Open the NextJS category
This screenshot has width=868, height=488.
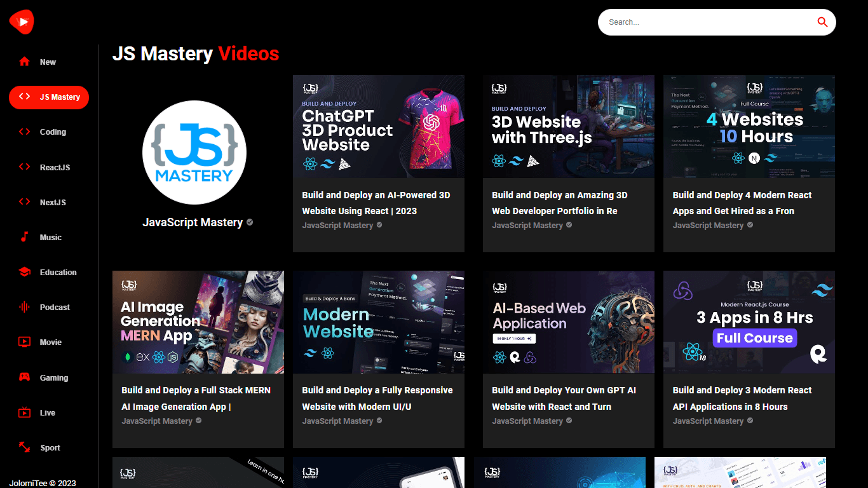[49, 202]
